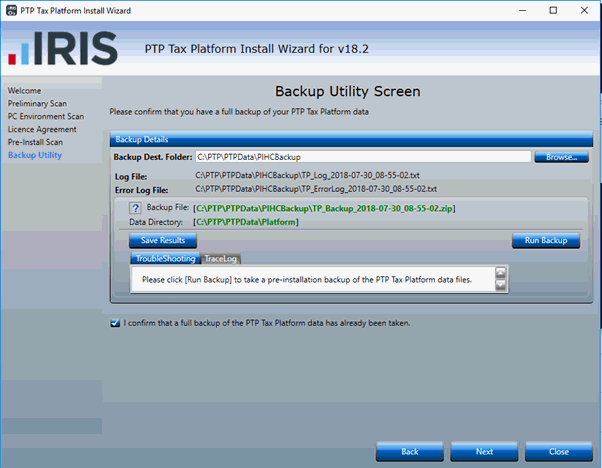The height and width of the screenshot is (468, 602).
Task: Click the Run Backup instruction message text
Action: pos(307,279)
